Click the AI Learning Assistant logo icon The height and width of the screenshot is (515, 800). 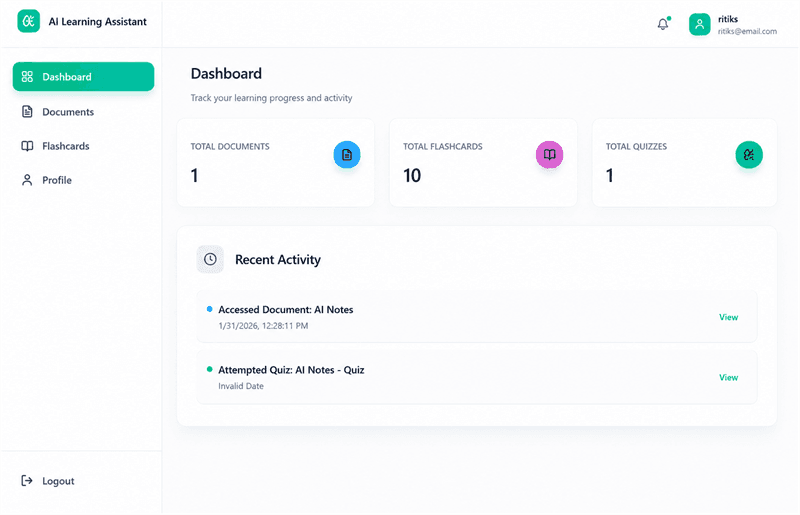[x=29, y=21]
